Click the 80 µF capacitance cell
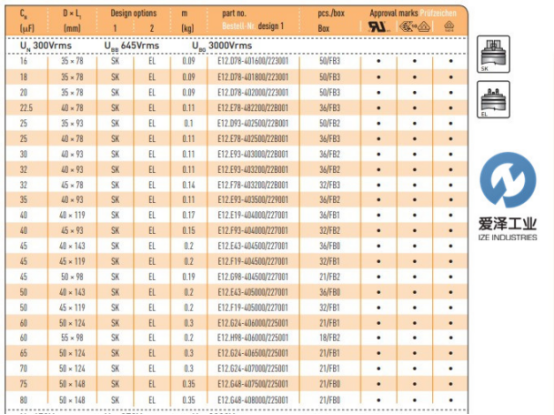The height and width of the screenshot is (415, 554). click(x=23, y=400)
